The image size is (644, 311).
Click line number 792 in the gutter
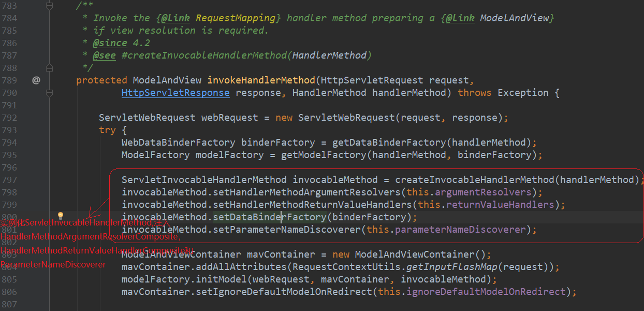point(9,118)
